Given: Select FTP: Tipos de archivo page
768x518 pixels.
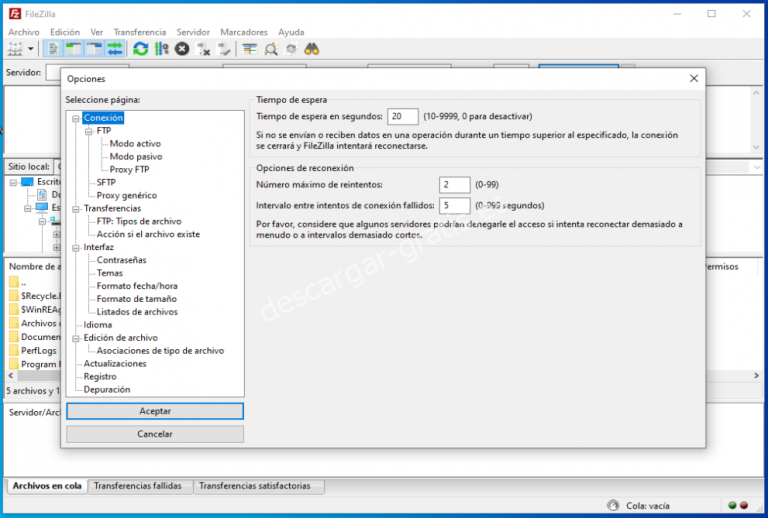Looking at the screenshot, I should point(139,221).
